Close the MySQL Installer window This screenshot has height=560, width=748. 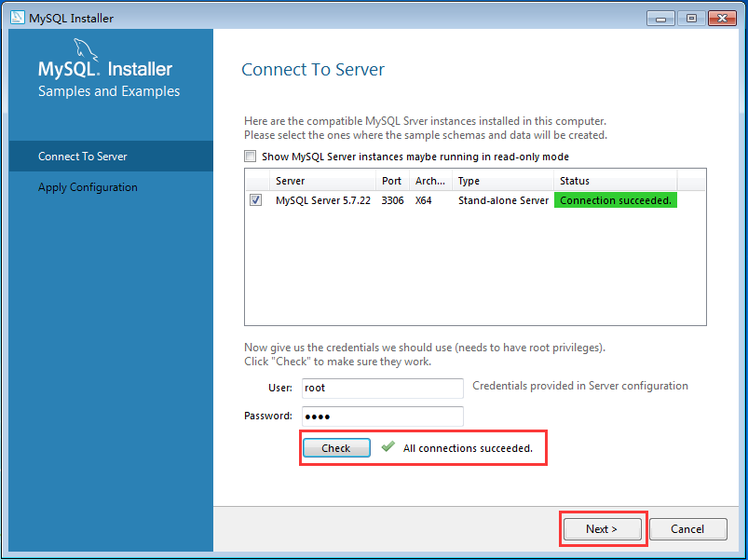pos(722,18)
